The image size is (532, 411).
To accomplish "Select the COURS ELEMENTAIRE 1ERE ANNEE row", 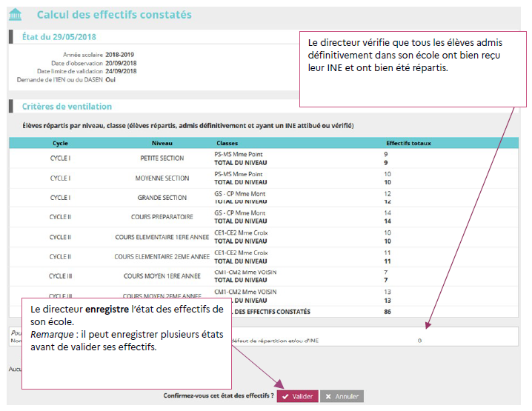I will [x=162, y=237].
